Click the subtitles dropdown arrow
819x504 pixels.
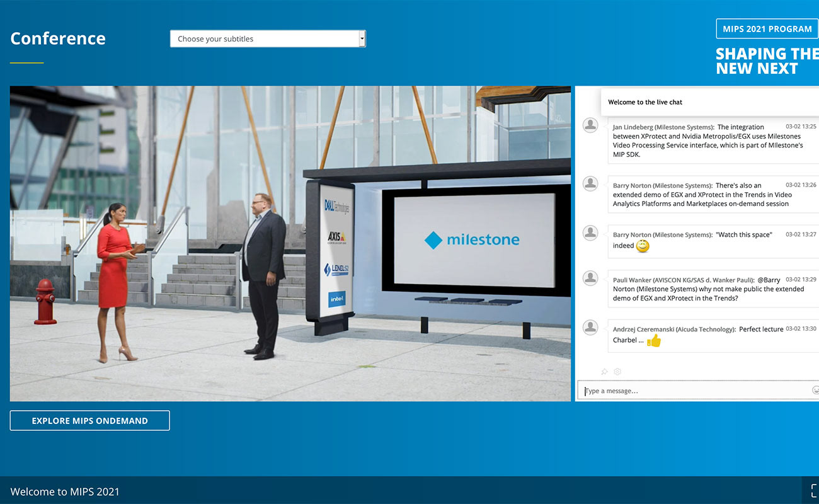(x=362, y=38)
